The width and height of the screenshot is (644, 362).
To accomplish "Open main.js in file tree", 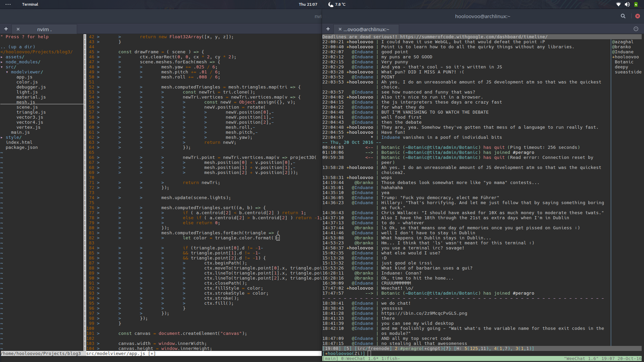I will tap(20, 132).
